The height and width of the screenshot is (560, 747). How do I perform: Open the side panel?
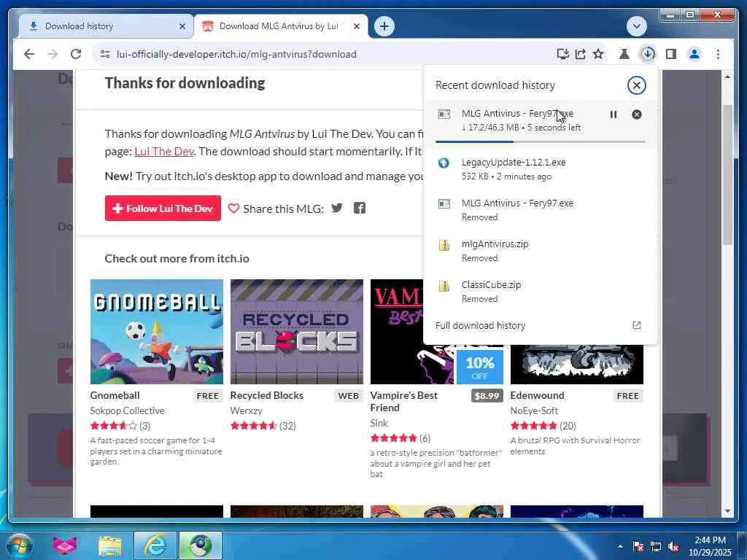pos(671,54)
